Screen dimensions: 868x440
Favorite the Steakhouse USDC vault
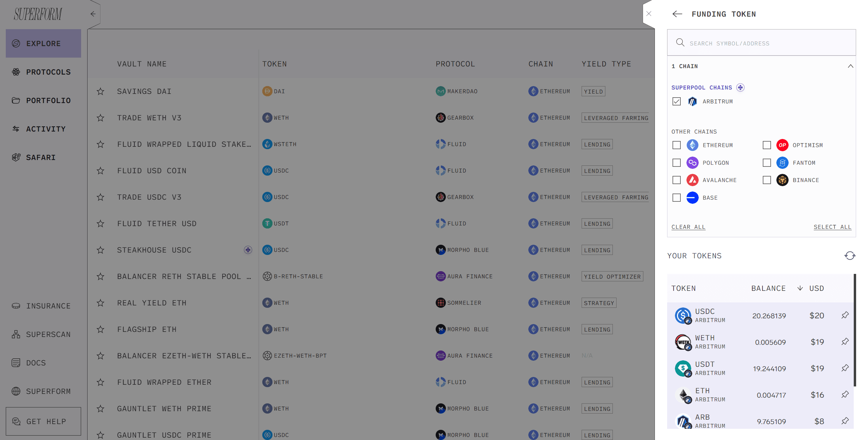point(100,250)
